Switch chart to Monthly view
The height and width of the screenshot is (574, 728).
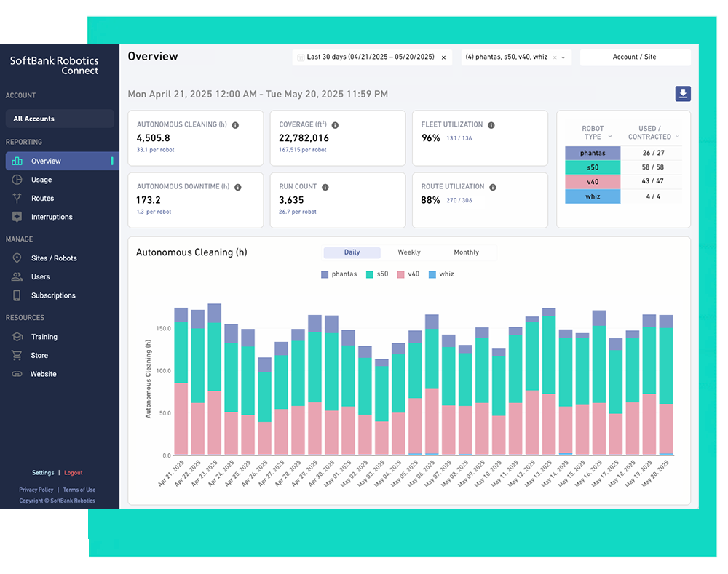click(466, 252)
